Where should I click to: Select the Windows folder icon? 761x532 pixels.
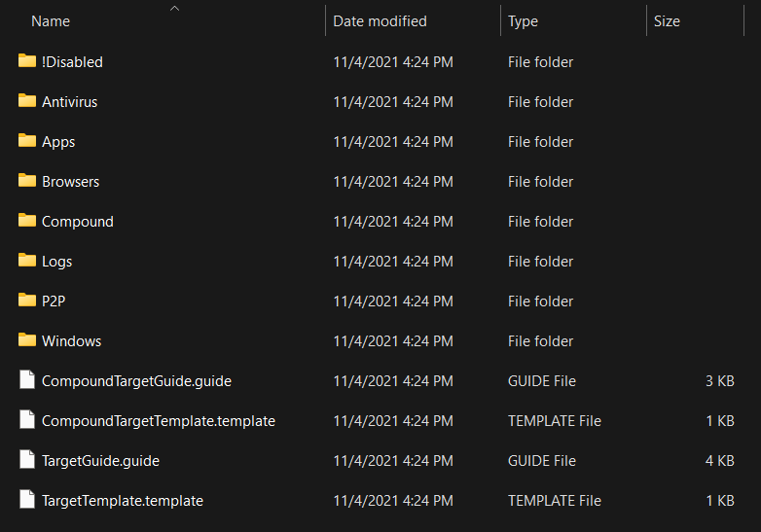(x=27, y=340)
